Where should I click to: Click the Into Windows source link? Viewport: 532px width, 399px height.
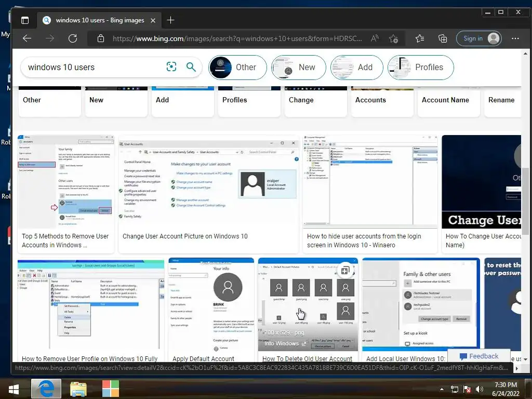coord(285,343)
